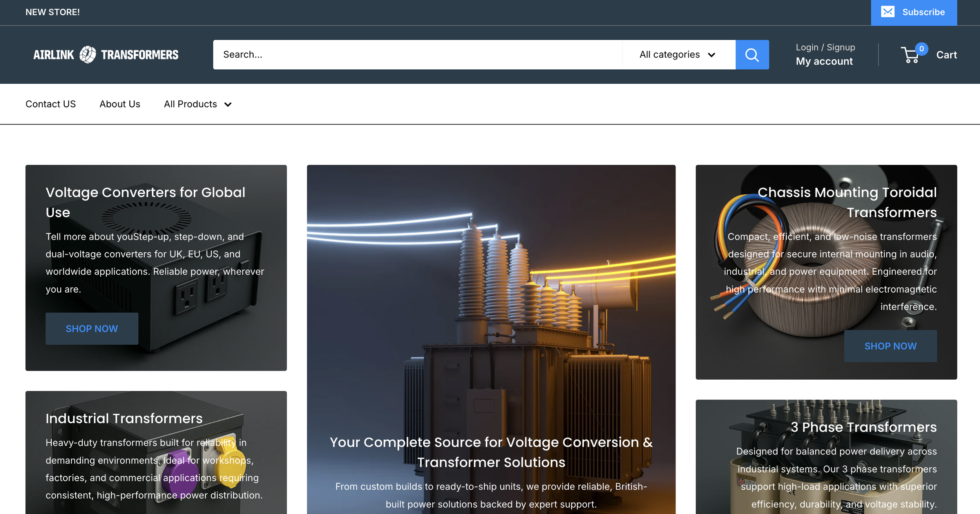Open My account
Screen dimensions: 980x514
tap(824, 62)
